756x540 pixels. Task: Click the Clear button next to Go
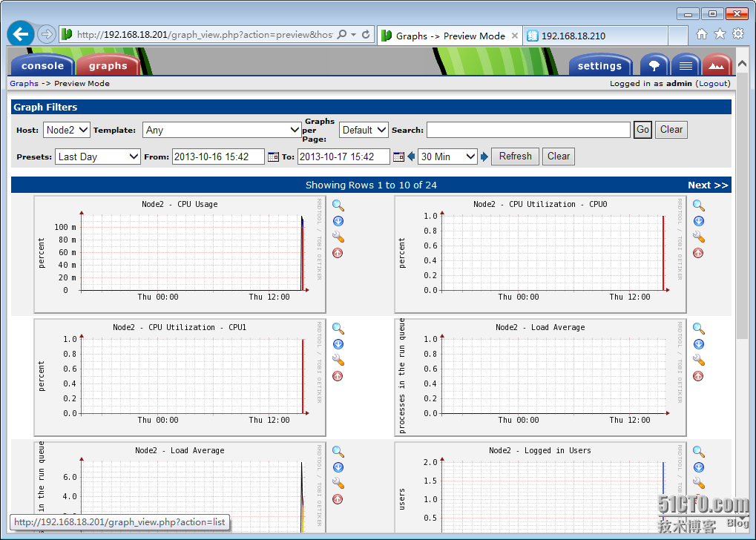tap(671, 130)
